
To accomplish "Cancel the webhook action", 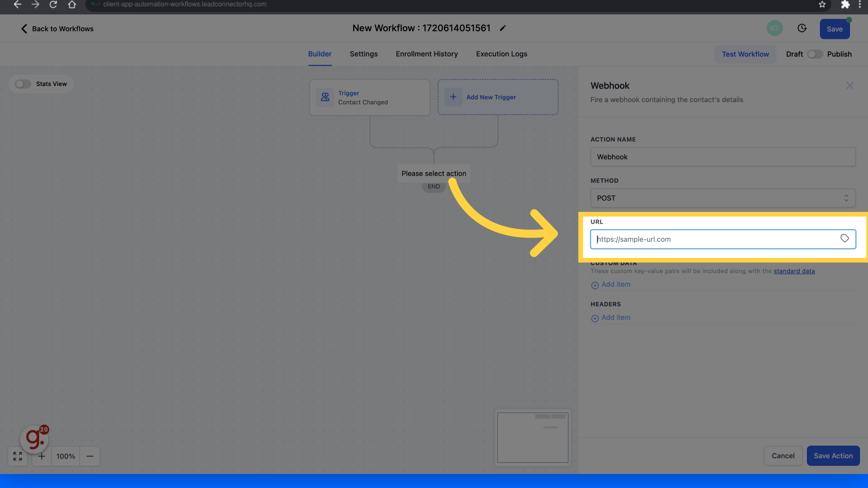I will point(783,456).
